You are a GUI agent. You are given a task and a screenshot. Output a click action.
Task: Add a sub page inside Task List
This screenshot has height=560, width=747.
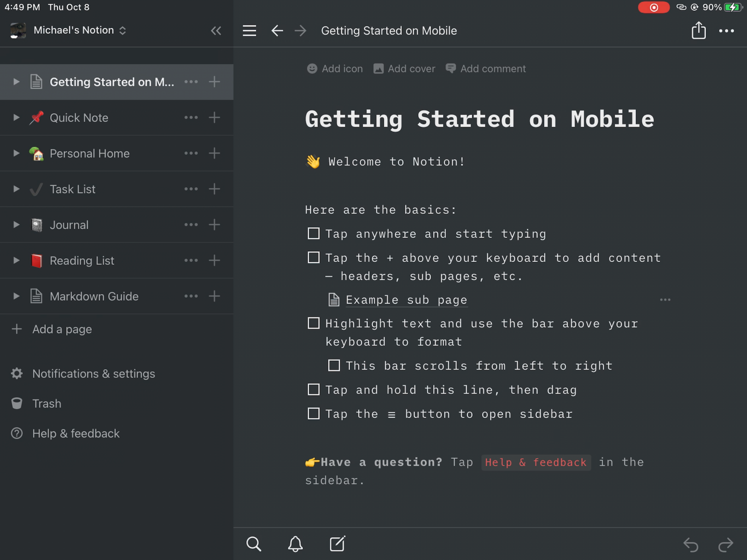(214, 189)
